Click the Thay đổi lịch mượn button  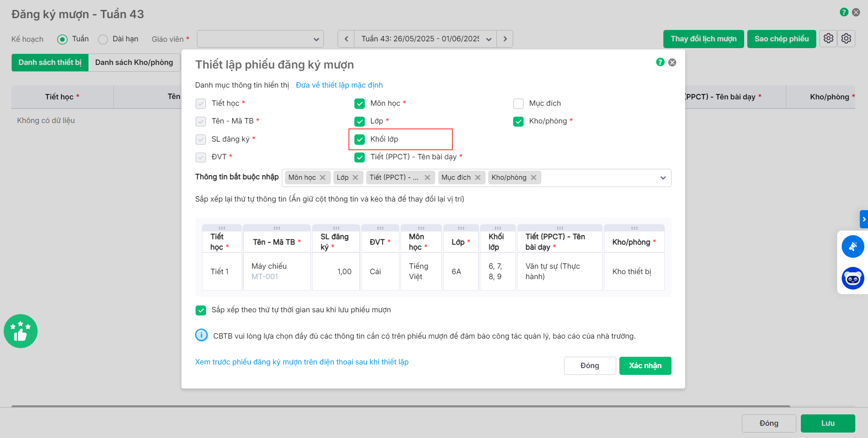click(x=704, y=39)
